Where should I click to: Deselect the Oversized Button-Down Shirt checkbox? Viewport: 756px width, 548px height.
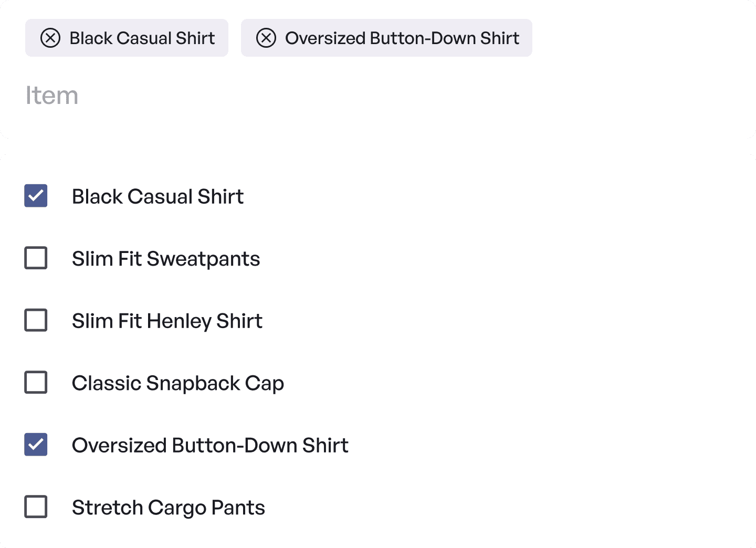point(36,445)
